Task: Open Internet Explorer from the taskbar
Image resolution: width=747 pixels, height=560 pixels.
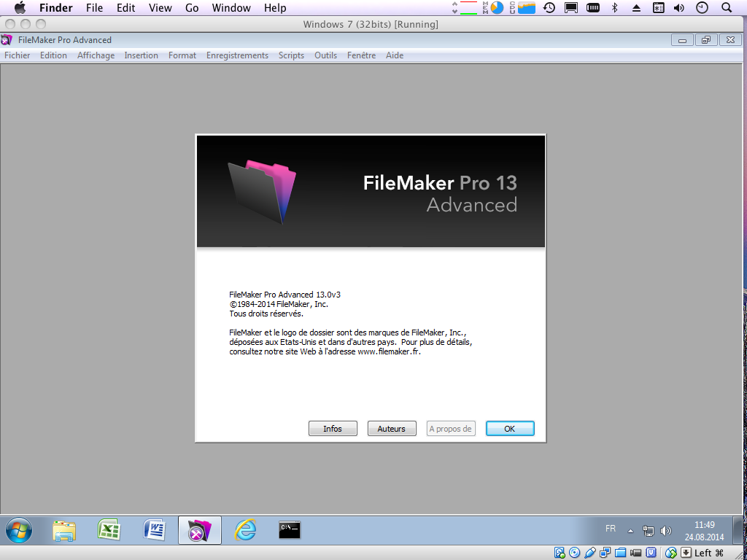Action: [x=245, y=529]
